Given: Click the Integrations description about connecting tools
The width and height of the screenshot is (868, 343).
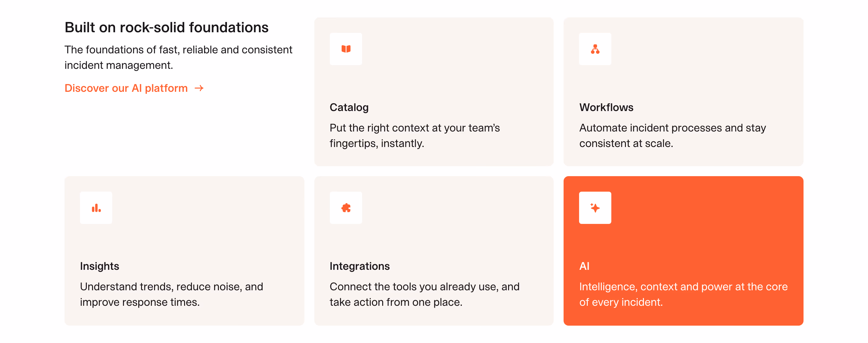Looking at the screenshot, I should pyautogui.click(x=425, y=295).
